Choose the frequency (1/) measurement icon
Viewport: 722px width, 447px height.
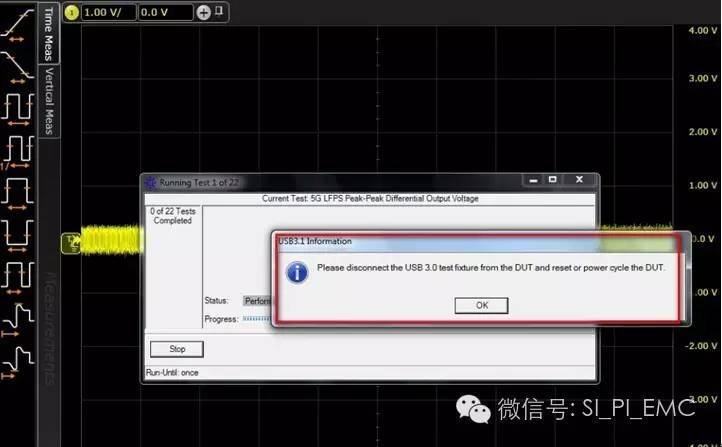pos(17,152)
